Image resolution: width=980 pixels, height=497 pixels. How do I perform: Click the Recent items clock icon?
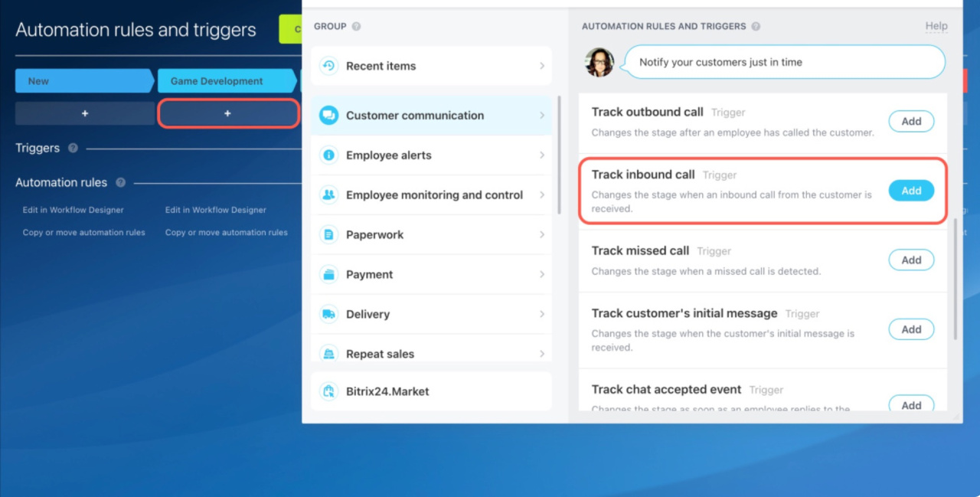coord(328,66)
